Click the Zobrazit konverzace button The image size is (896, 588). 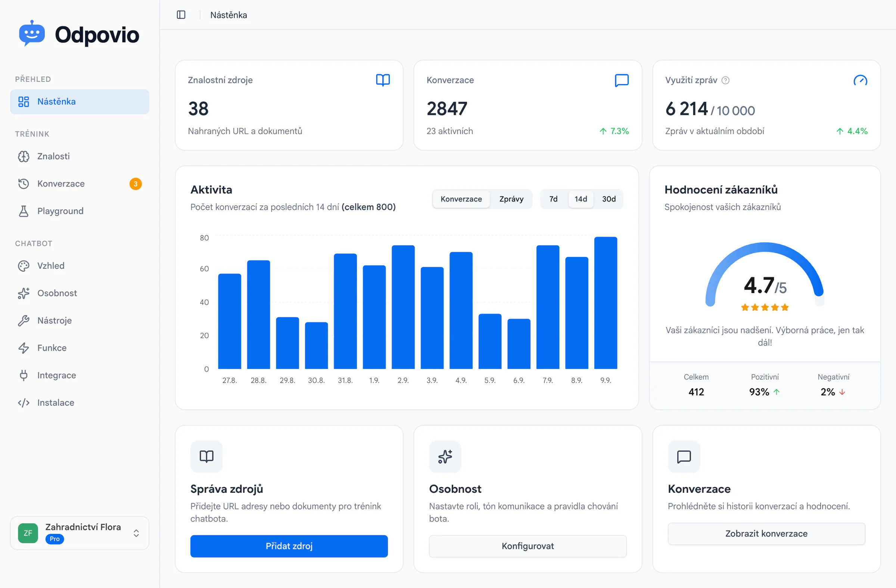click(x=766, y=534)
